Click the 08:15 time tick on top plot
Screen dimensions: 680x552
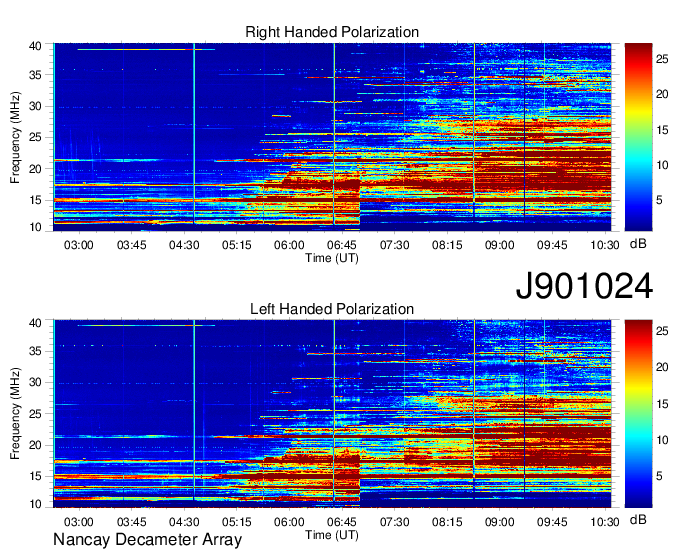point(447,245)
